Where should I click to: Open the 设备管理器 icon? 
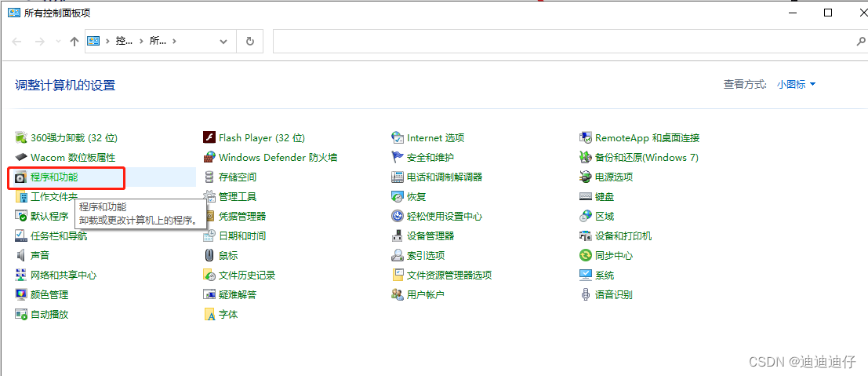pyautogui.click(x=398, y=235)
